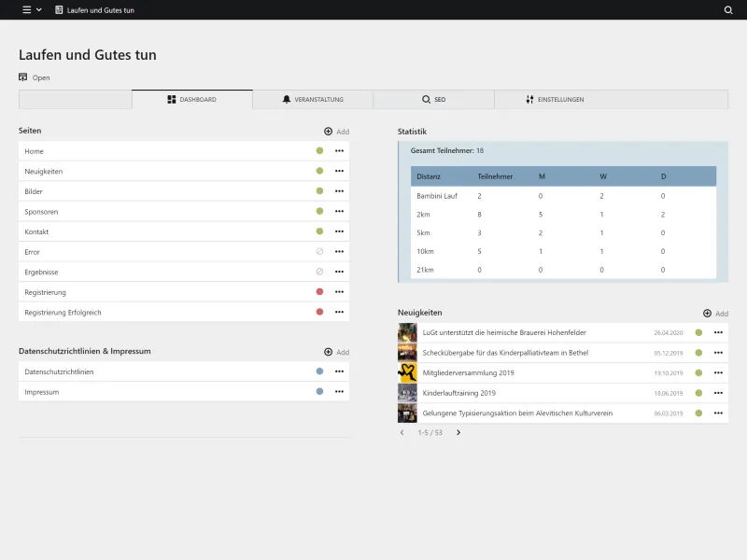Toggle the green status dot for the Home page
This screenshot has height=560, width=747.
[318, 151]
